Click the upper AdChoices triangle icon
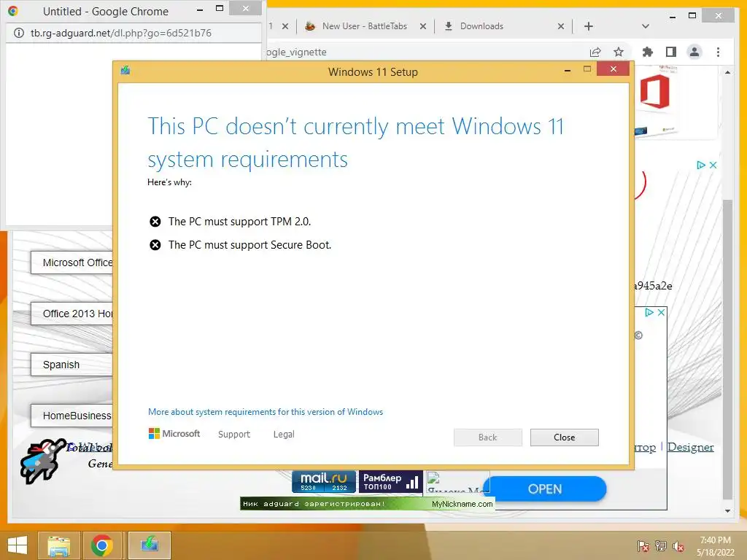The image size is (747, 560). tap(701, 165)
